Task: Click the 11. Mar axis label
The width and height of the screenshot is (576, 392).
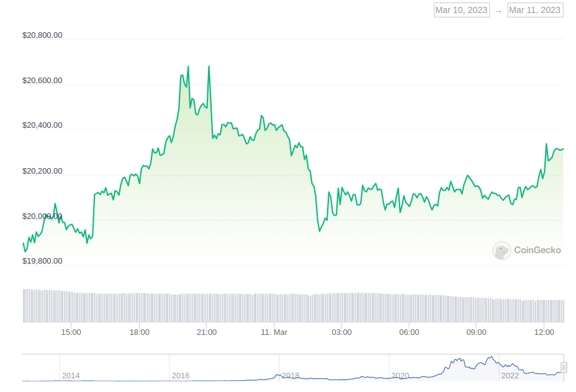Action: pyautogui.click(x=273, y=332)
